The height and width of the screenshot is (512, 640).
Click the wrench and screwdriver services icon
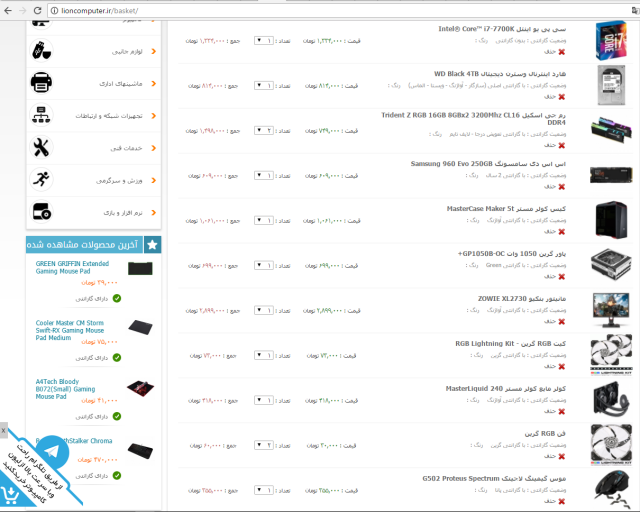pyautogui.click(x=41, y=147)
